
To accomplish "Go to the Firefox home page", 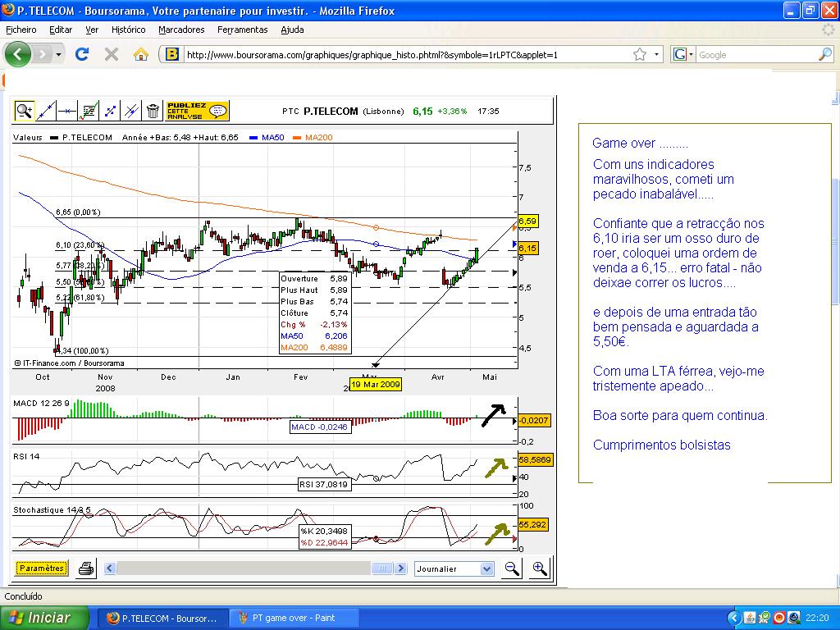I will coord(141,54).
